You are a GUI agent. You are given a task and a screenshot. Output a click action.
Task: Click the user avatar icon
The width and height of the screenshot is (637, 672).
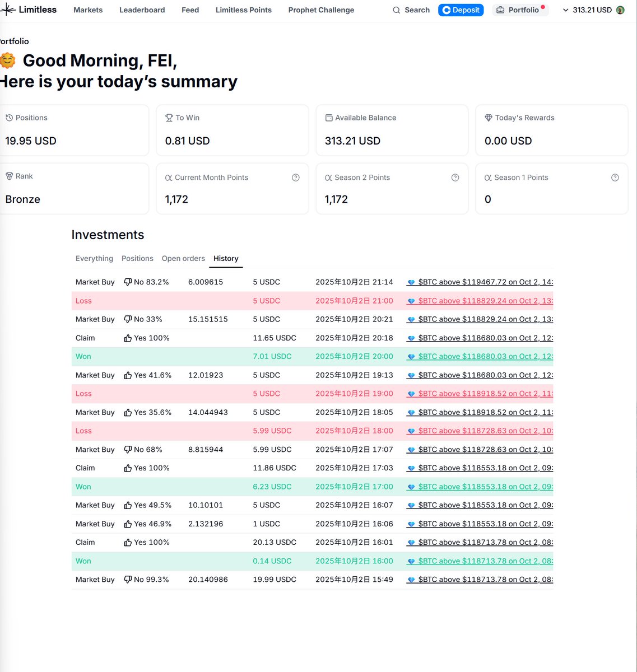pyautogui.click(x=620, y=10)
